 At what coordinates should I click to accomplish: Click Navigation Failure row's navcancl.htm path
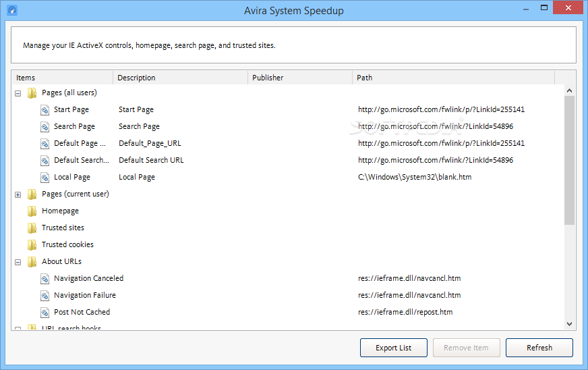(409, 295)
